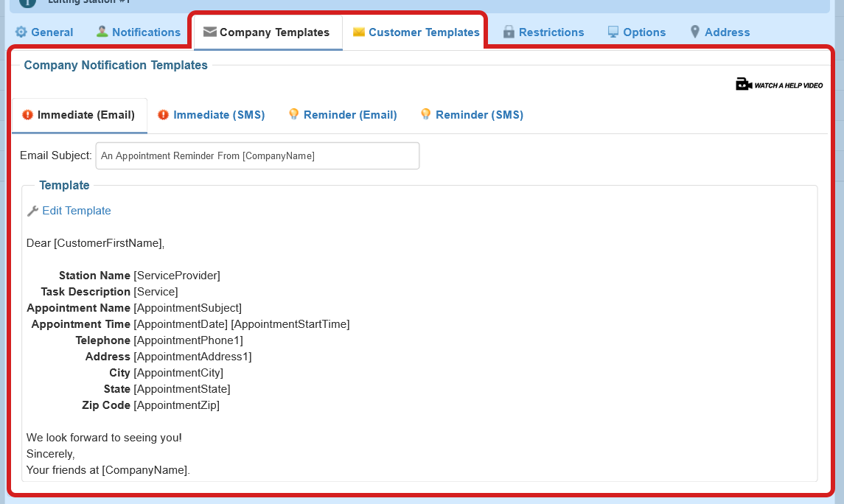Select the Immediate (Email) sub-tab
This screenshot has width=844, height=504.
pyautogui.click(x=86, y=115)
